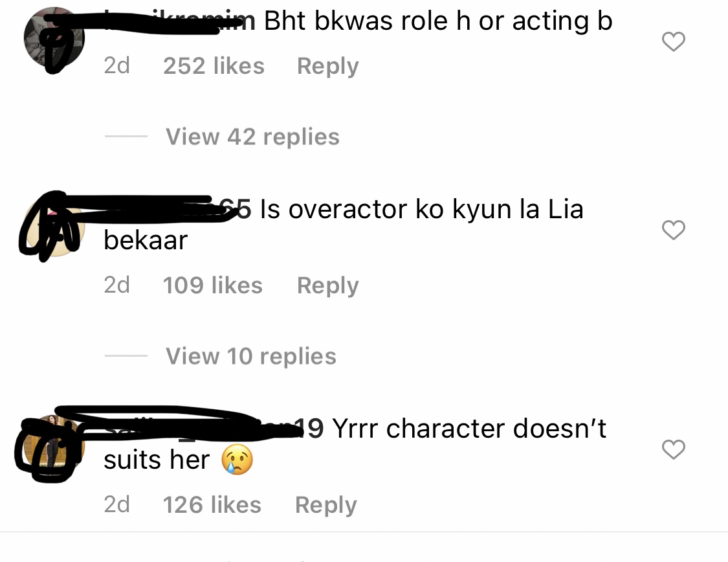The height and width of the screenshot is (562, 728).
Task: View who liked: 252 likes
Action: point(214,66)
